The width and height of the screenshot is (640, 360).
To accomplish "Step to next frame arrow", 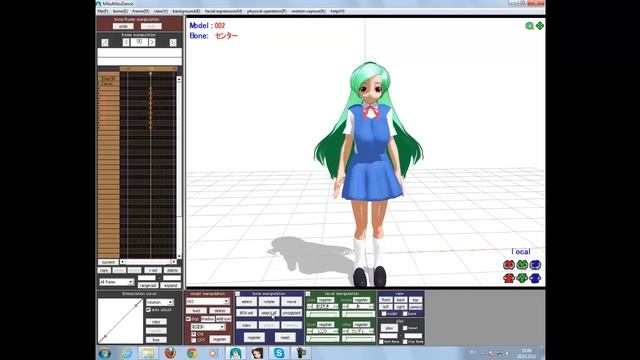I will (152, 42).
